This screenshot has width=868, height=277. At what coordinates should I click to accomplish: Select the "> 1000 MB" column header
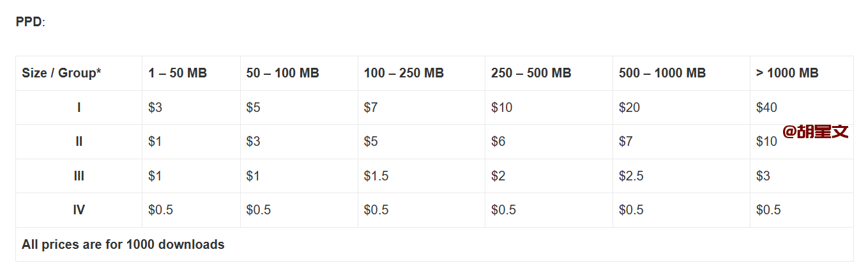click(787, 73)
